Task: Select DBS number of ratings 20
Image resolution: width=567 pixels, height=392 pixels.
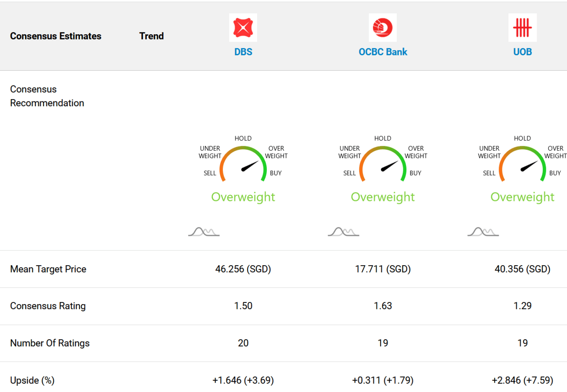Action: point(243,343)
